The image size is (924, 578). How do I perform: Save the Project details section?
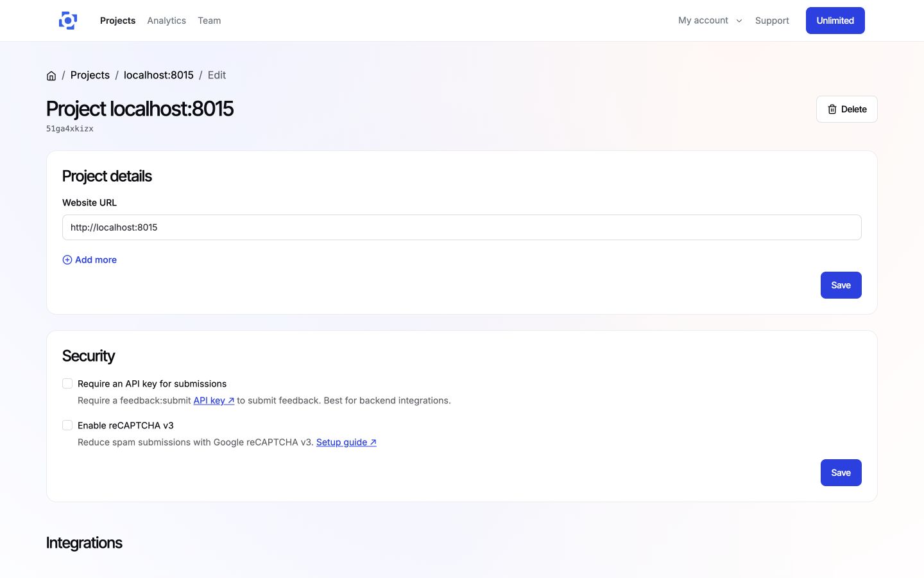coord(841,285)
